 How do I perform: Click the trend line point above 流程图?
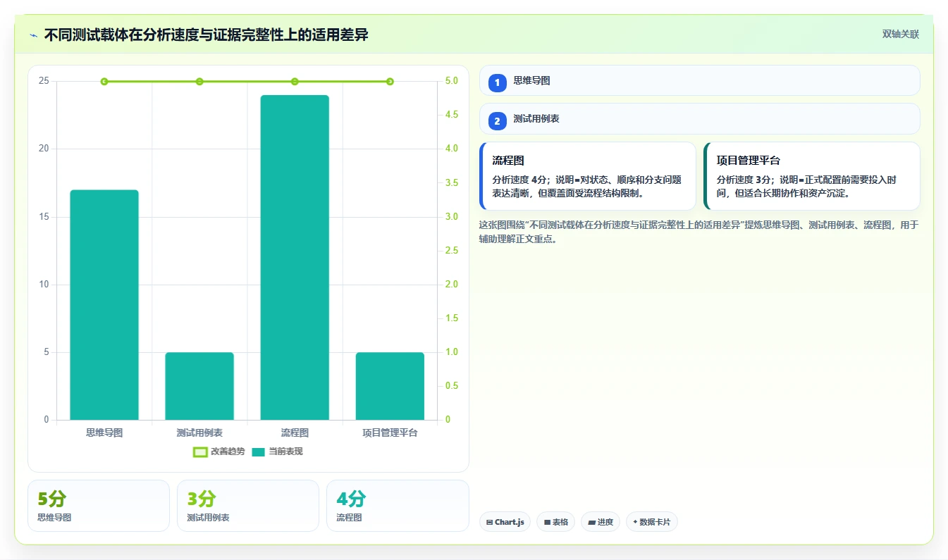(295, 82)
